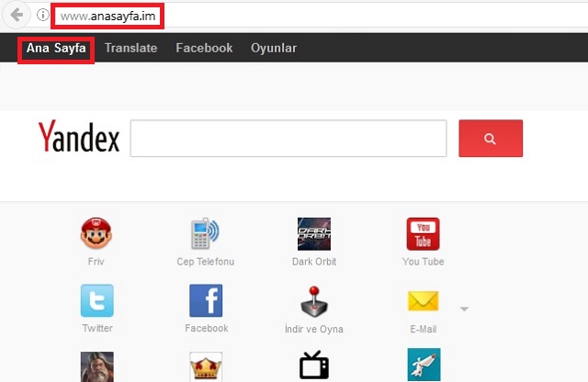Click the İndir ve Oyna text label

pos(314,329)
